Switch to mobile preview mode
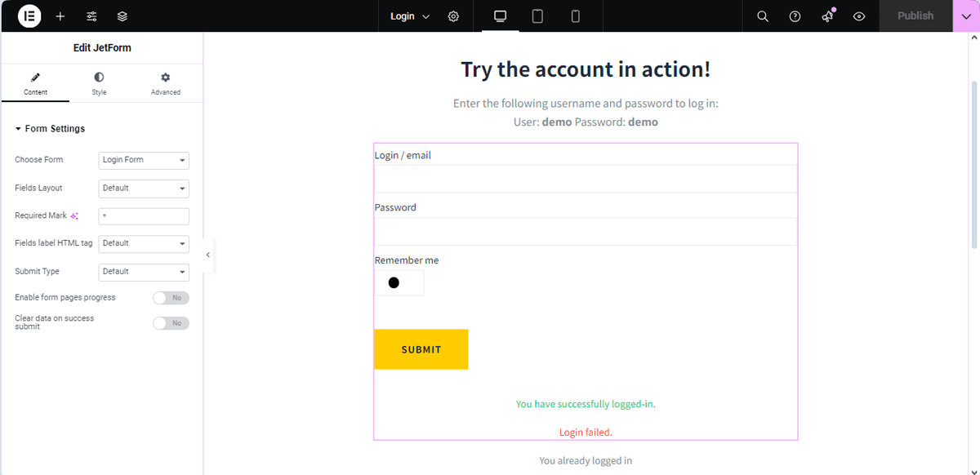 click(x=574, y=16)
